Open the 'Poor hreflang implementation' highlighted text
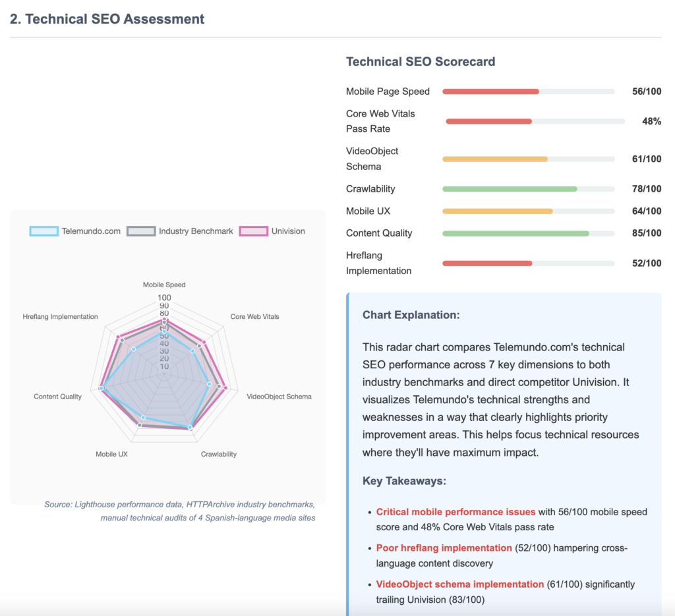This screenshot has height=616, width=675. click(x=444, y=548)
